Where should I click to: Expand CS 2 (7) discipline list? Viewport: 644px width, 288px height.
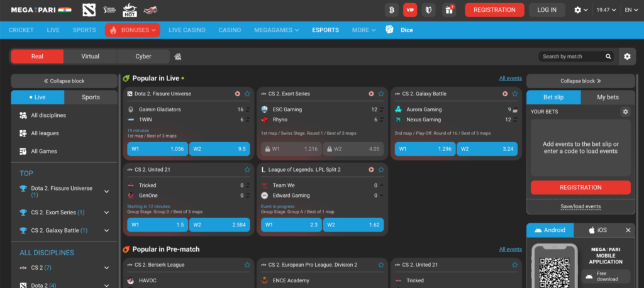click(107, 268)
